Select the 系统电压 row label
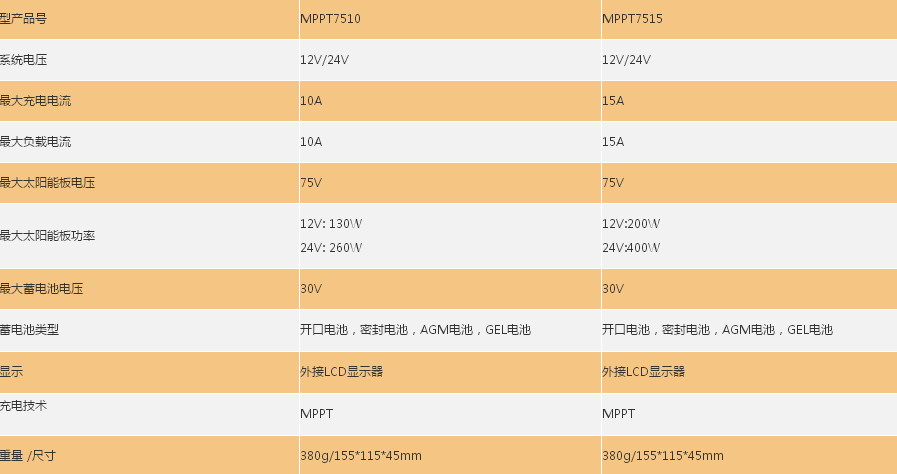 (x=24, y=60)
